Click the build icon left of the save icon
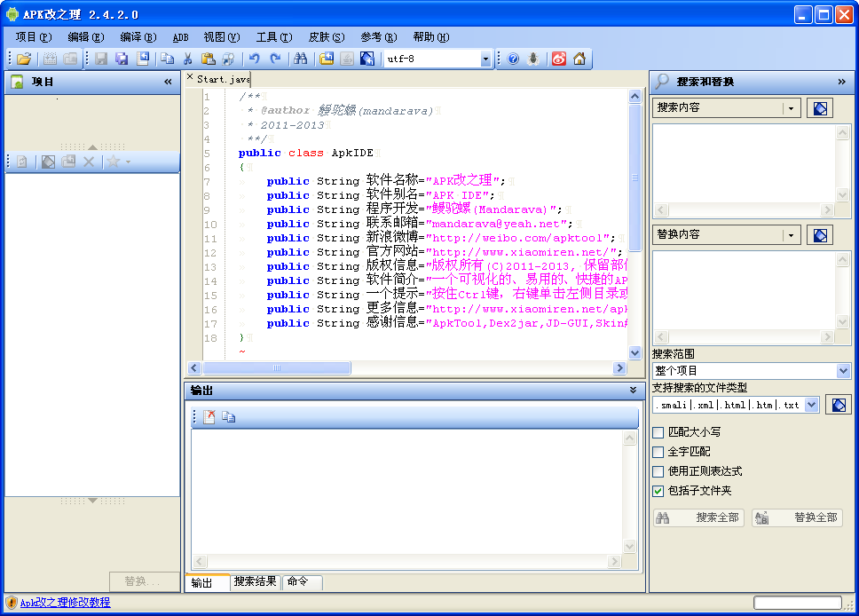Screen dimensions: 859x616 50,59
